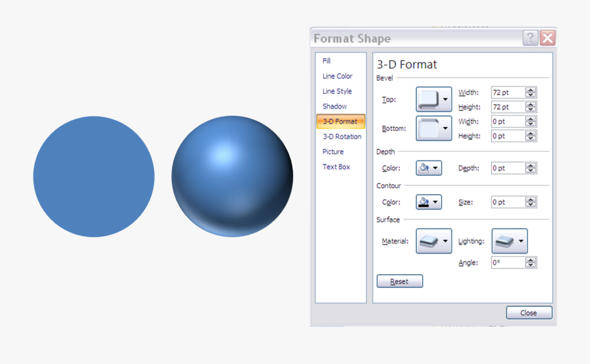The width and height of the screenshot is (590, 364).
Task: Open the Fill section
Action: 326,61
